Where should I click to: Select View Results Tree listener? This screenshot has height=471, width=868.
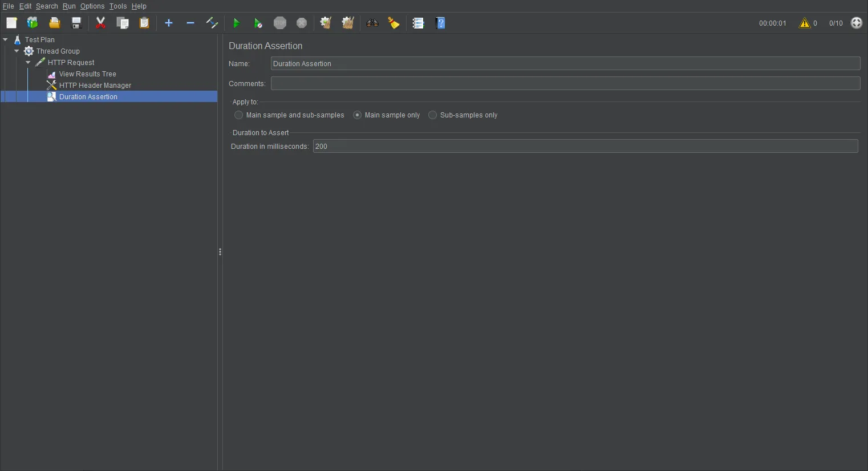(x=88, y=74)
